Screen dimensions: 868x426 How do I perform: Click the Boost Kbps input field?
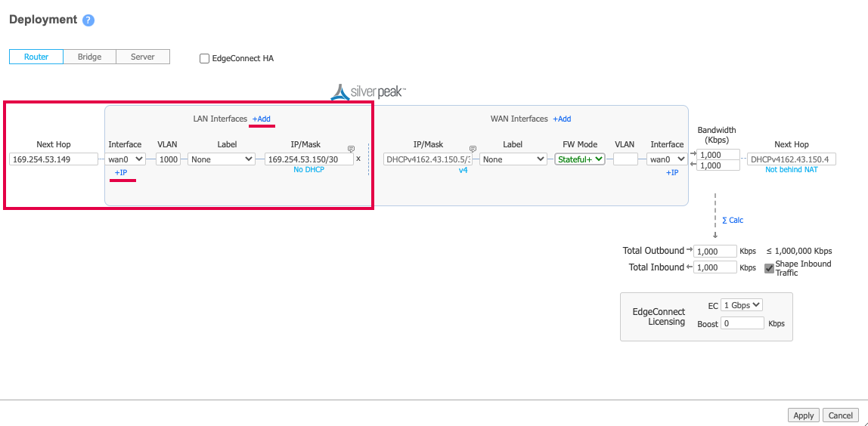[x=742, y=323]
